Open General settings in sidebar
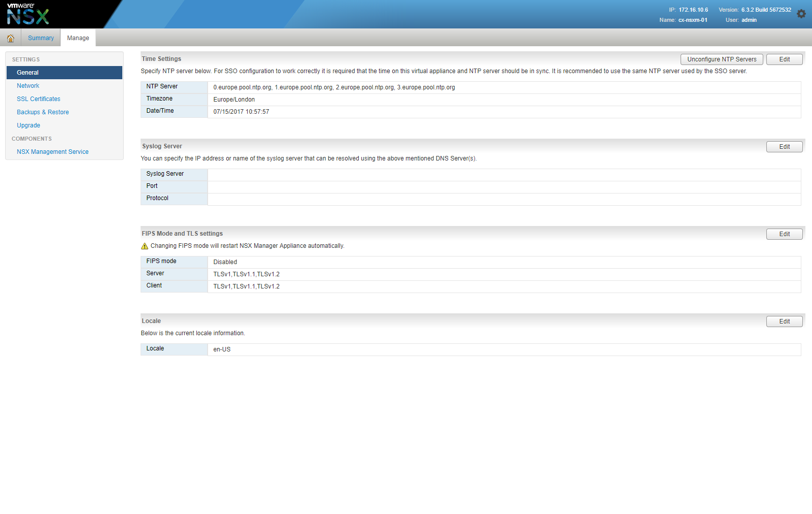Viewport: 812px width, 514px height. coord(28,73)
